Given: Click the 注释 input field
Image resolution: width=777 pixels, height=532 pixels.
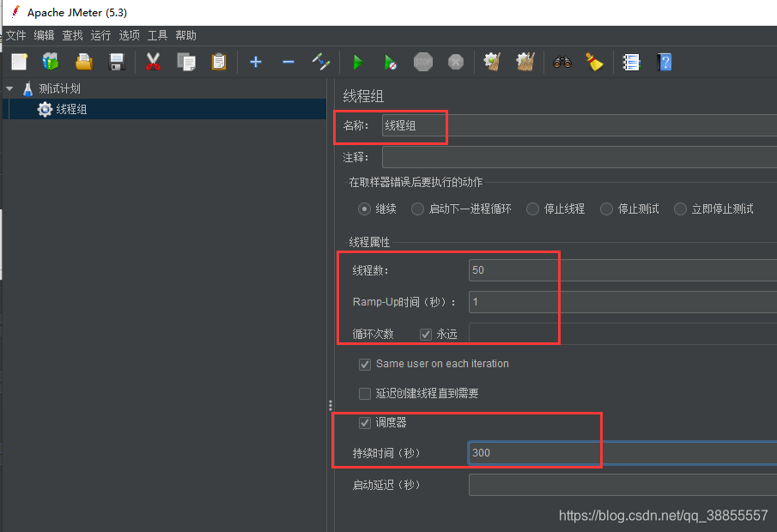Looking at the screenshot, I should (580, 157).
